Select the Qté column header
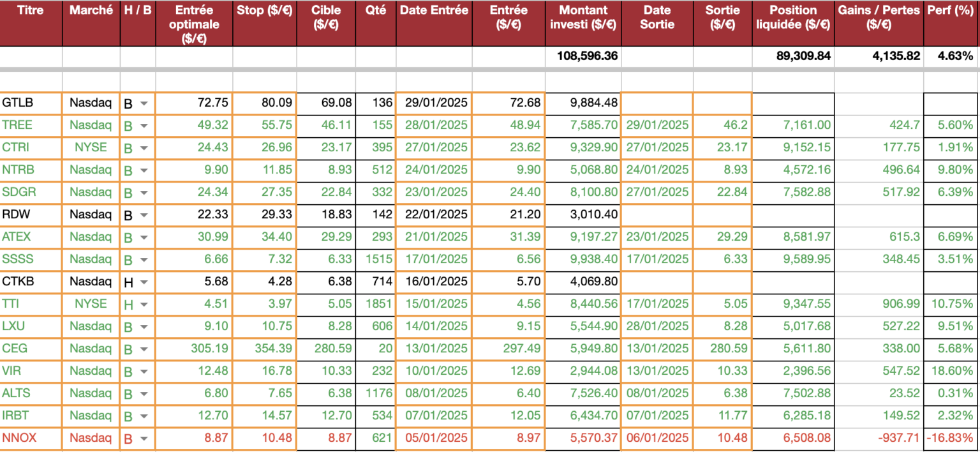This screenshot has width=980, height=452. click(x=376, y=23)
